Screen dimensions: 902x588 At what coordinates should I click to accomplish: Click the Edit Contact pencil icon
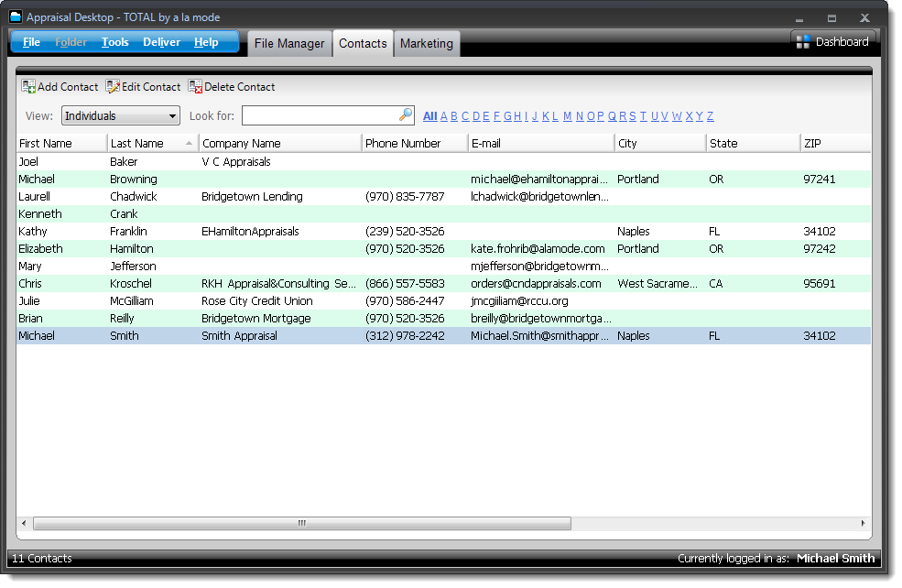pos(113,86)
